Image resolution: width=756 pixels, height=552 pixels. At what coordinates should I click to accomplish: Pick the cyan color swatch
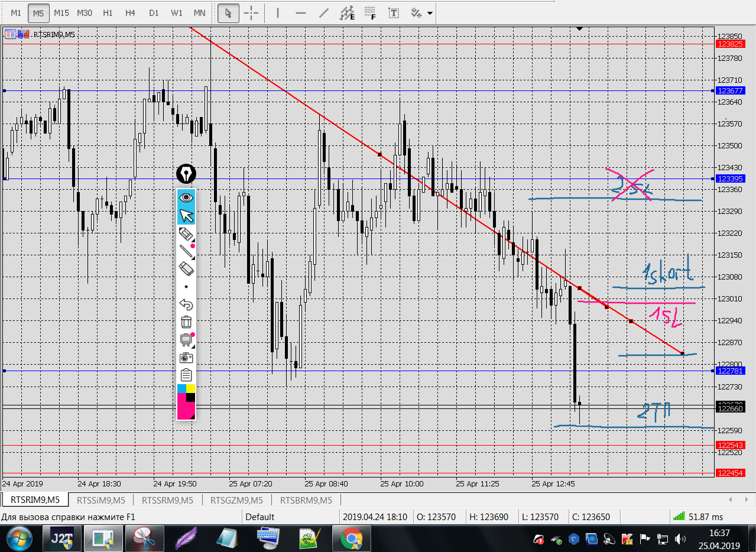tap(182, 388)
